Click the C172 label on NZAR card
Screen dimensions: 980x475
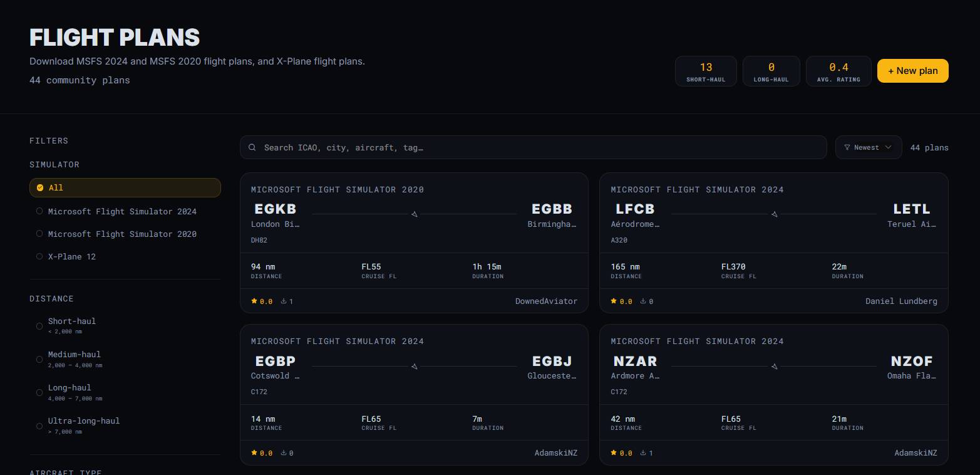(619, 392)
